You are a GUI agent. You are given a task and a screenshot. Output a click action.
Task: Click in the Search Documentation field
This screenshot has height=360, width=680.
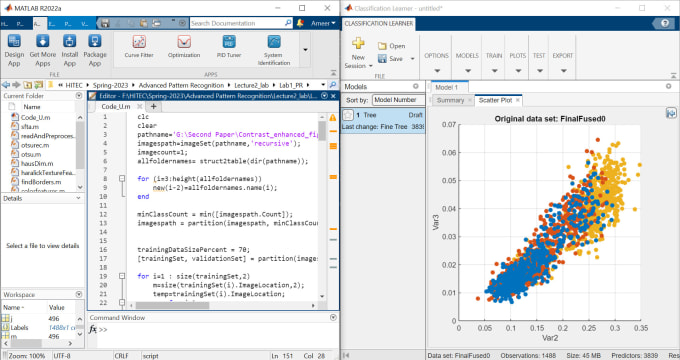coord(238,23)
